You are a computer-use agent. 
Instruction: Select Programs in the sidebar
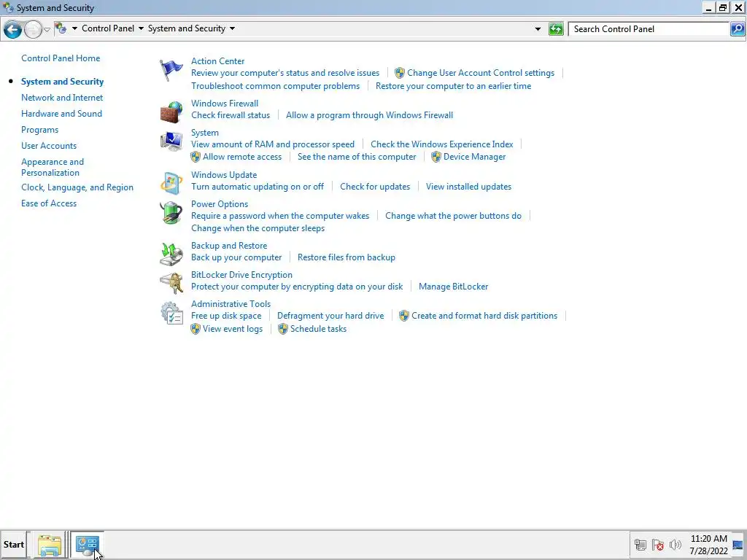click(x=40, y=130)
